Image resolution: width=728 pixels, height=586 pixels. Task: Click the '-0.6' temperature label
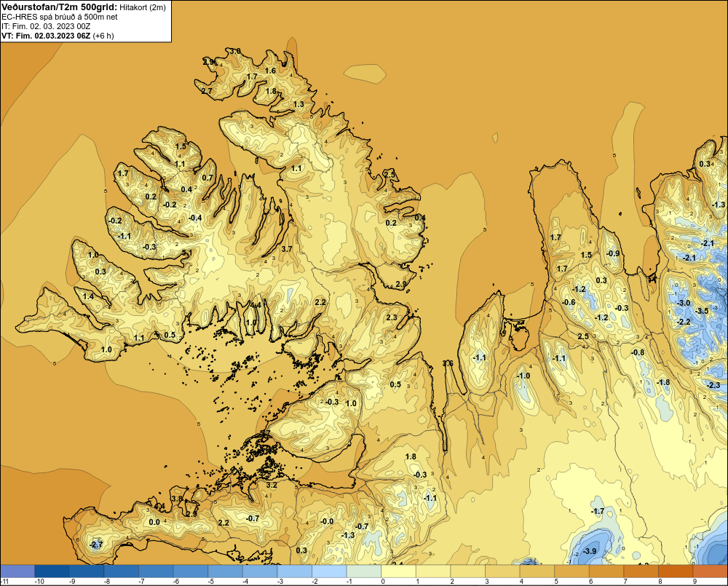coord(569,302)
